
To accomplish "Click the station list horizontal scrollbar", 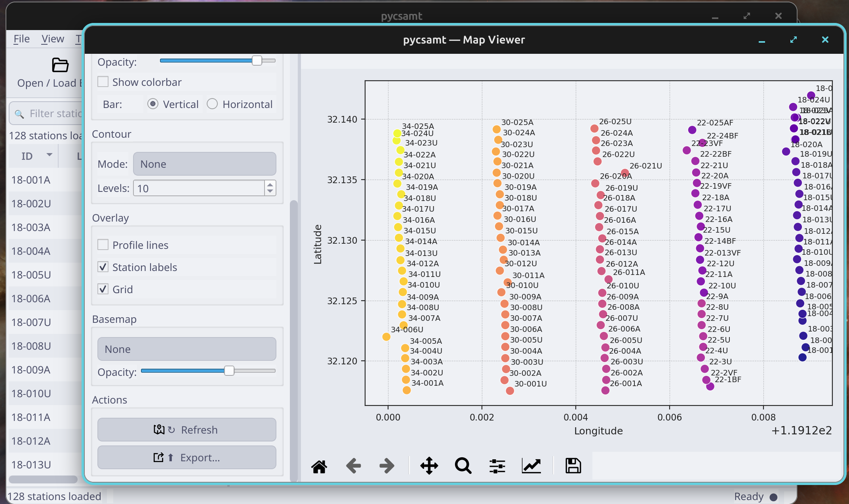I will coord(43,479).
